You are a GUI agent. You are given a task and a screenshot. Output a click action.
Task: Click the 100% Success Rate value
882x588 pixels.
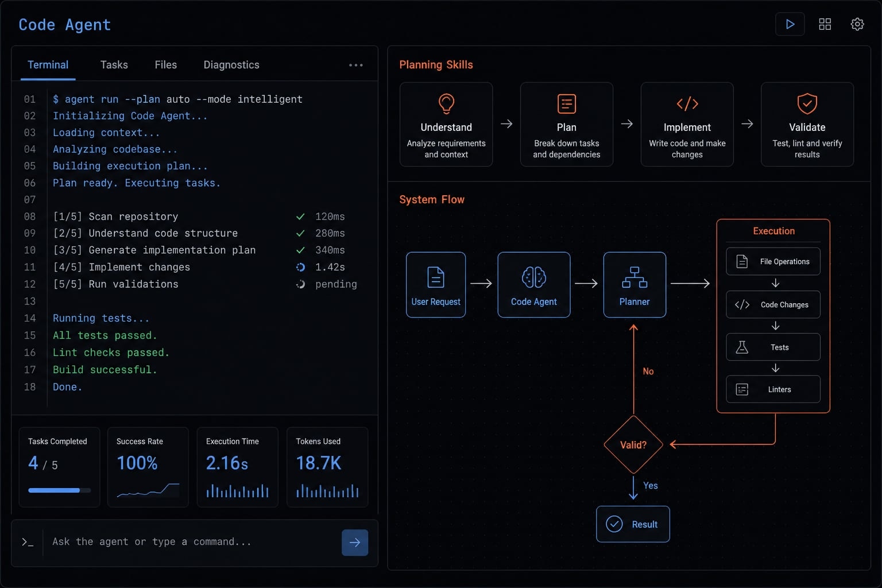click(137, 463)
